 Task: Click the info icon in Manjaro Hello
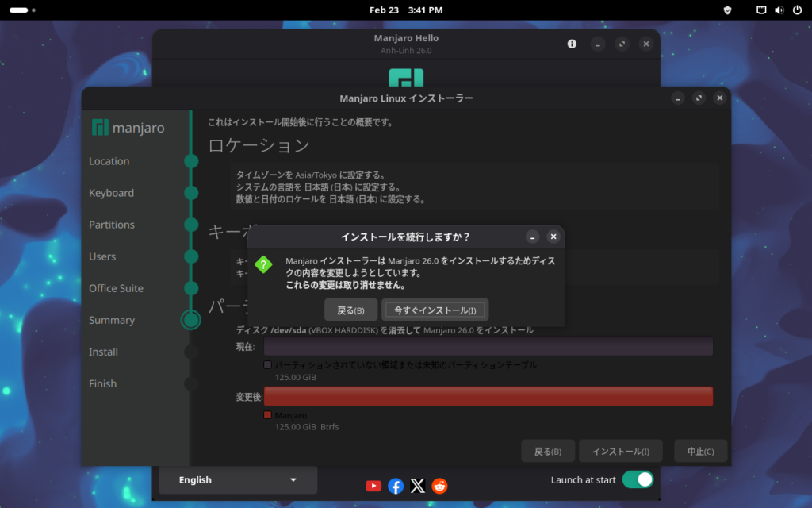[x=572, y=44]
